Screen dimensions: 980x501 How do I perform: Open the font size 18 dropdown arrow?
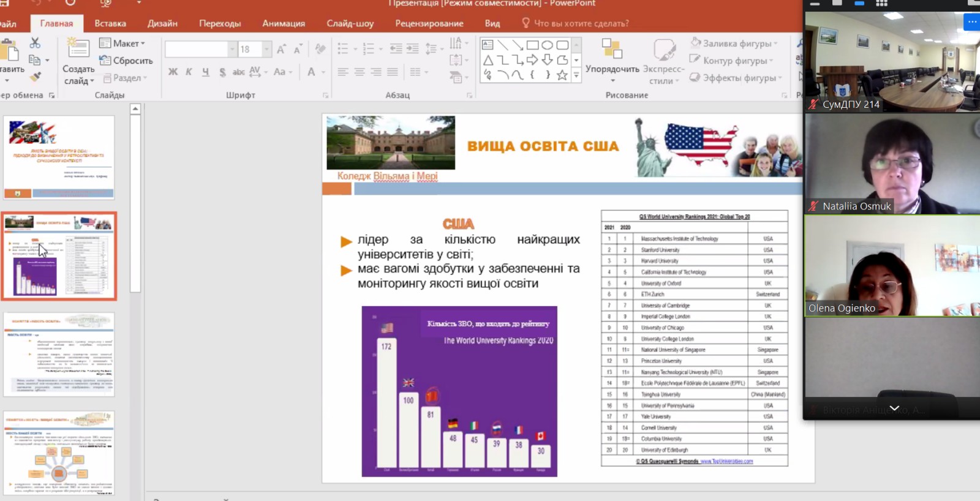click(x=266, y=49)
